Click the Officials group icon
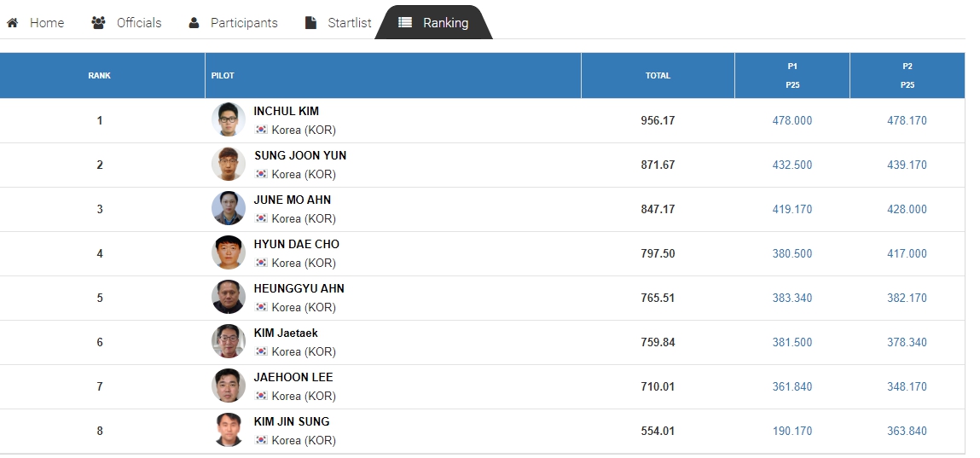Screen dimensions: 980x458 point(98,23)
